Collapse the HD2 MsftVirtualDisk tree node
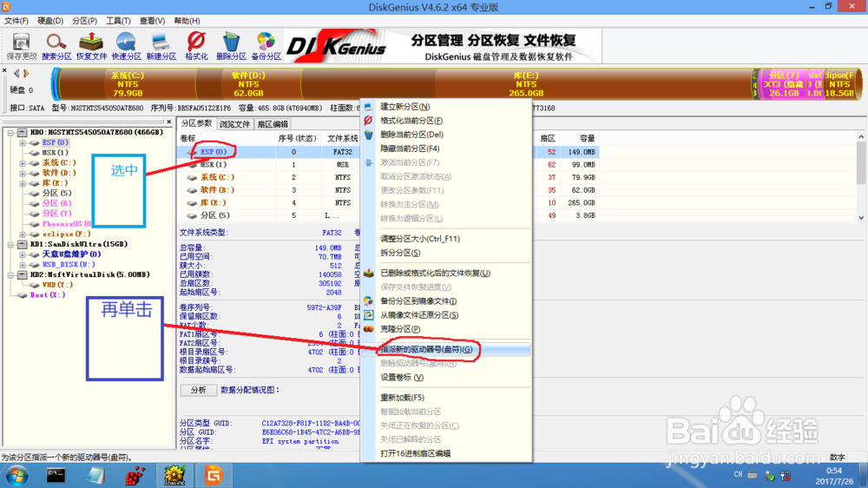 [10, 274]
